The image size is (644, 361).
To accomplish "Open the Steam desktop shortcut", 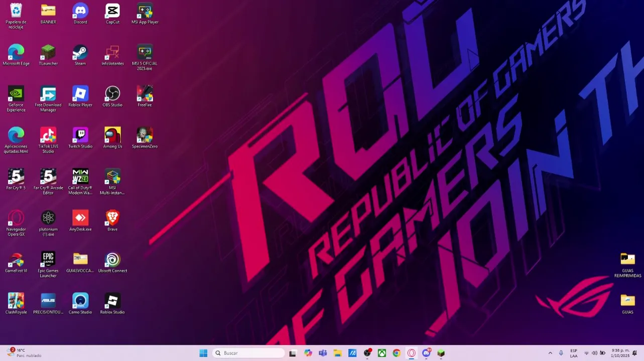I will [x=80, y=55].
